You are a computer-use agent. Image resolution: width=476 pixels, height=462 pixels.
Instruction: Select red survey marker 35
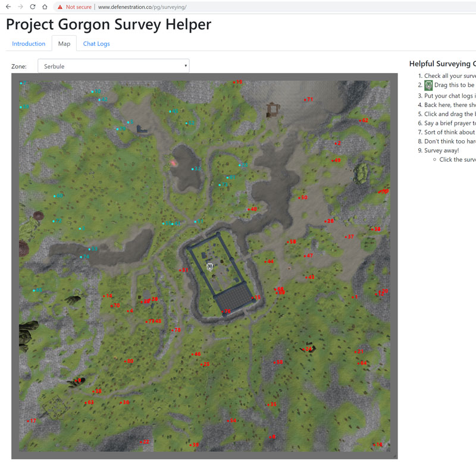click(272, 404)
